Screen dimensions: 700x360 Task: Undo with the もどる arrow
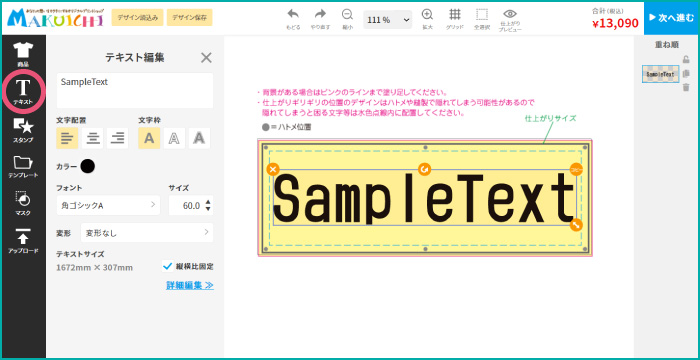coord(293,19)
